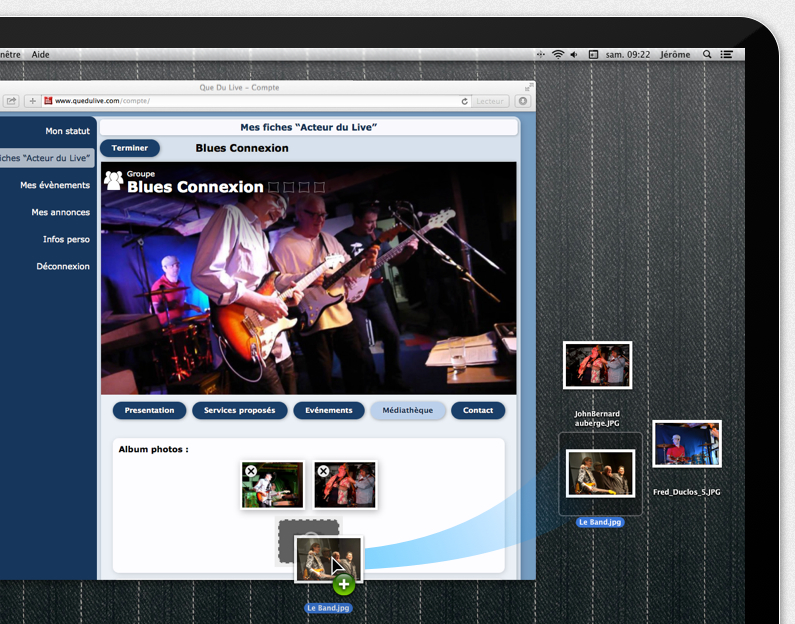Switch to the Presentation tab
The height and width of the screenshot is (624, 795).
tap(149, 410)
